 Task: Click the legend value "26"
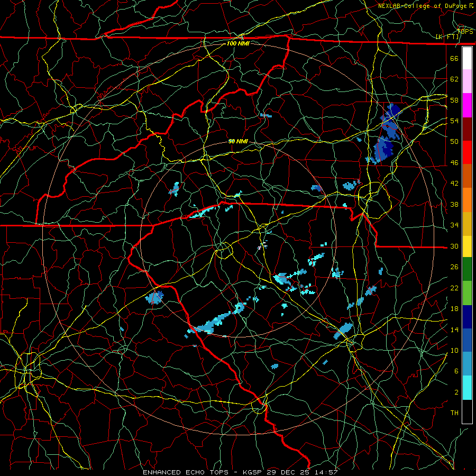tap(454, 267)
